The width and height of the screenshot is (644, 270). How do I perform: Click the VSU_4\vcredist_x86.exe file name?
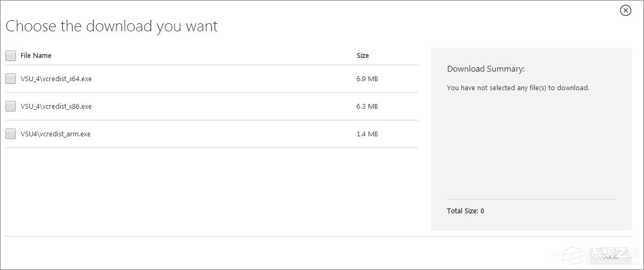point(56,107)
